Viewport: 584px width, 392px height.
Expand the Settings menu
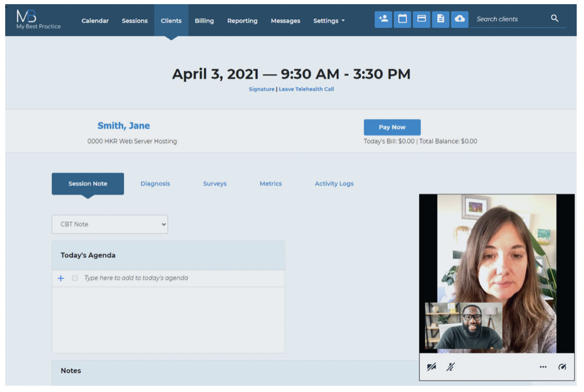[x=328, y=20]
